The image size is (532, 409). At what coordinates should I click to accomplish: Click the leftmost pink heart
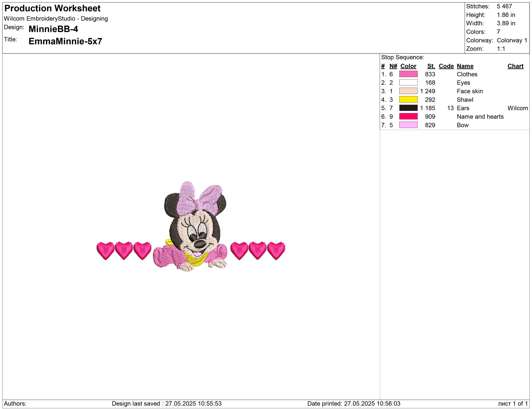tap(105, 250)
